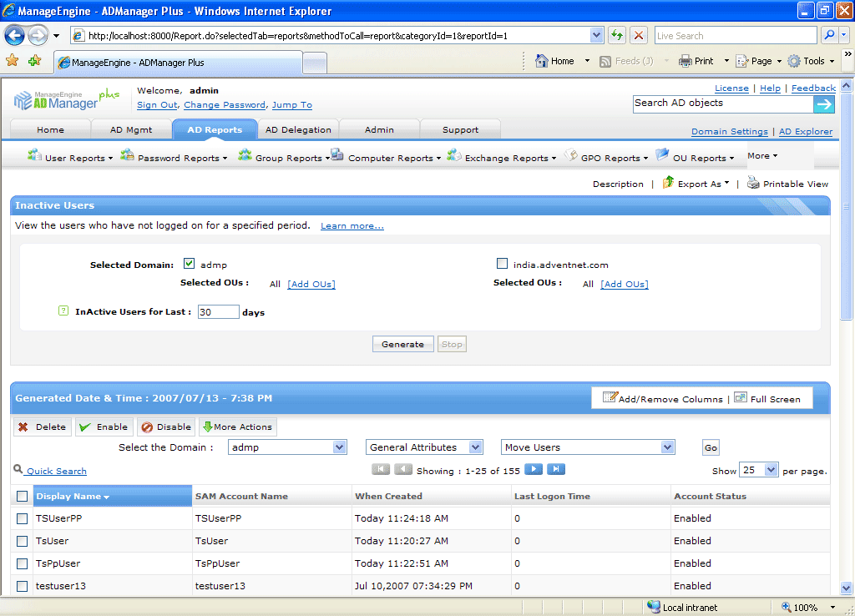Click the Tools gear icon

794,61
